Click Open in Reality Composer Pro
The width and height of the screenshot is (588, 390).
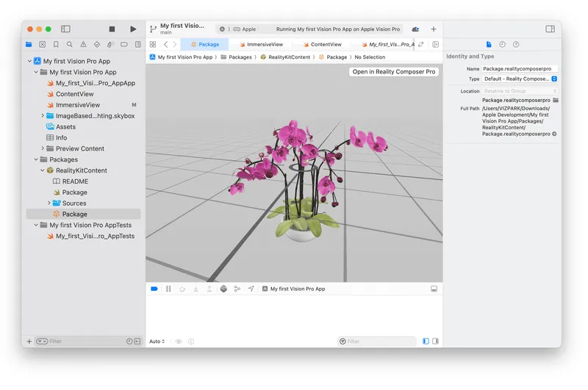coord(394,72)
